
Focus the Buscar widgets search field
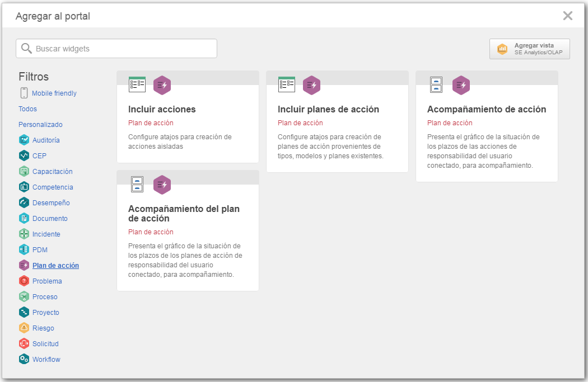point(116,48)
